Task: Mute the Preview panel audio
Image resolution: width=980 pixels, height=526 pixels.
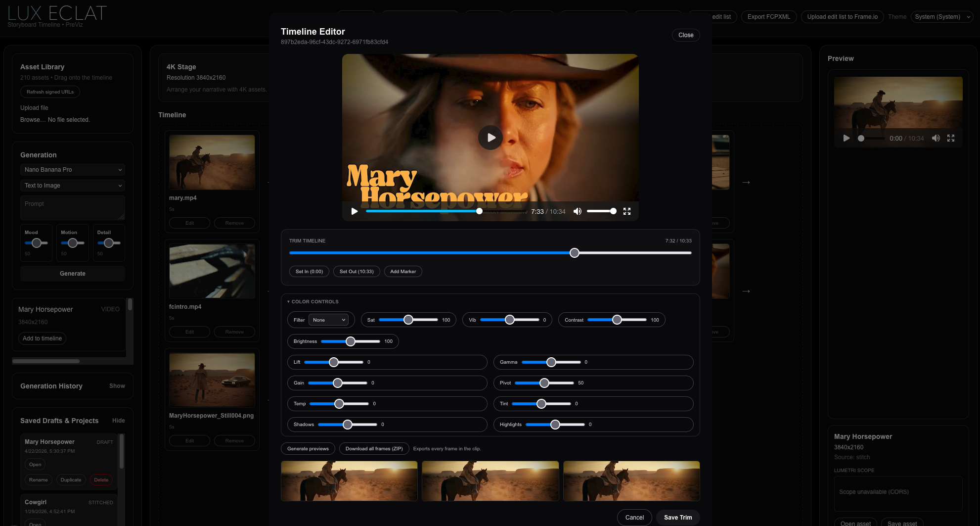Action: (936, 139)
